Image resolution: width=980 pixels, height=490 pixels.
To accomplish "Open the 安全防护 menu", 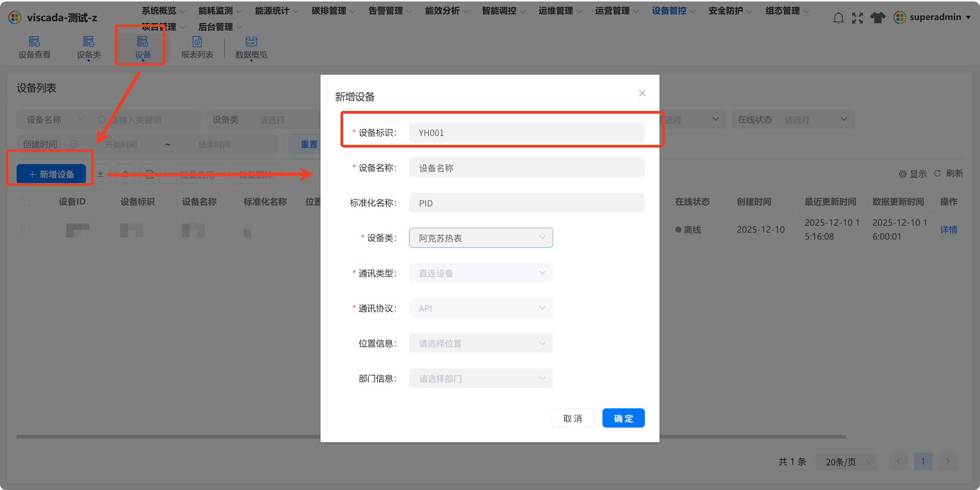I will 730,11.
